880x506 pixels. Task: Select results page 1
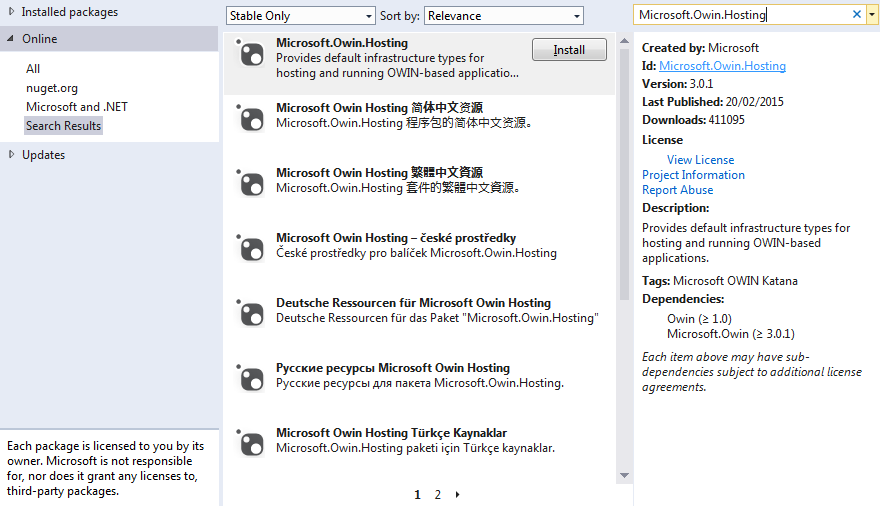[417, 495]
